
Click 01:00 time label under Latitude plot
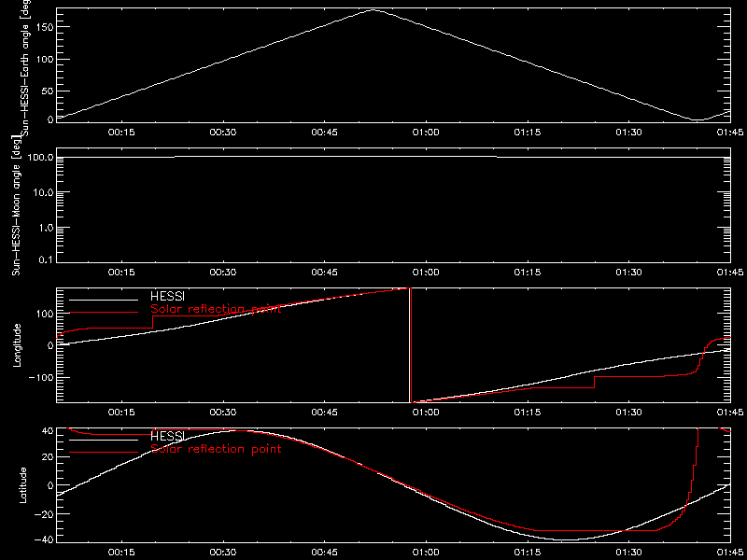426,553
